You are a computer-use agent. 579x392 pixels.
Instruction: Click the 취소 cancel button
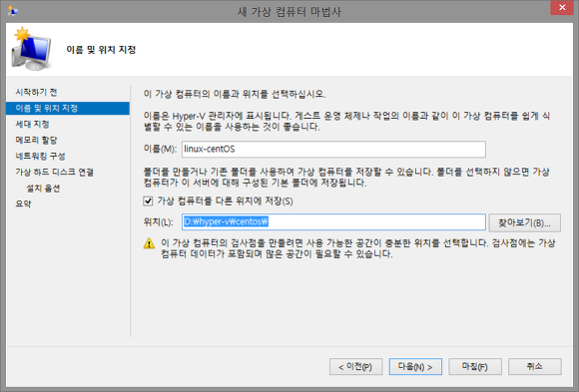click(535, 367)
